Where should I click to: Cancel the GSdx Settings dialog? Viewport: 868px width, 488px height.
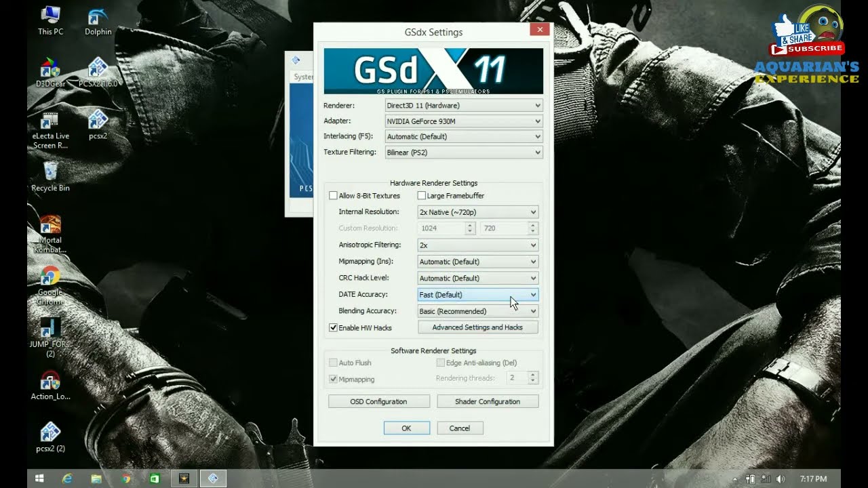click(460, 428)
